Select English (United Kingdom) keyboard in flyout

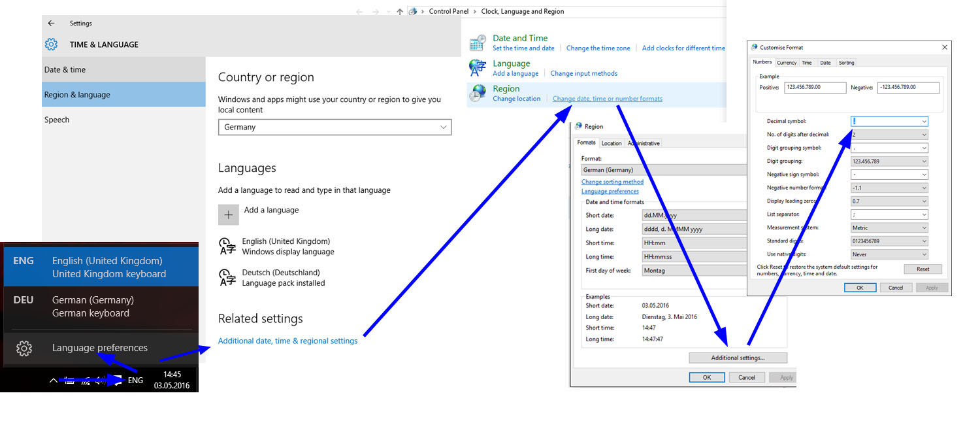click(101, 267)
